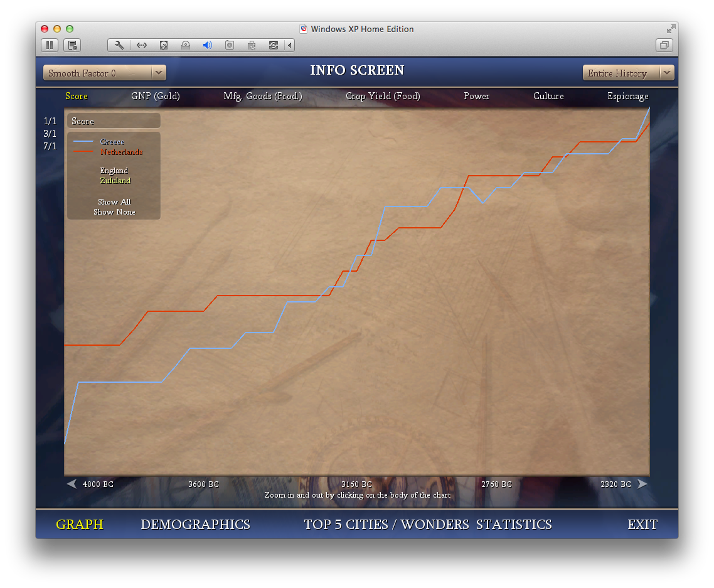
Task: Switch to single window view icon
Action: [x=664, y=45]
